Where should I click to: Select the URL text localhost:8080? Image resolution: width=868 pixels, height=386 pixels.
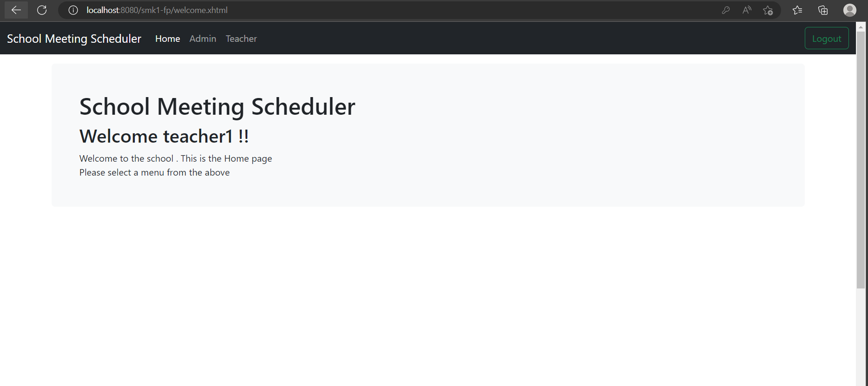tap(111, 10)
